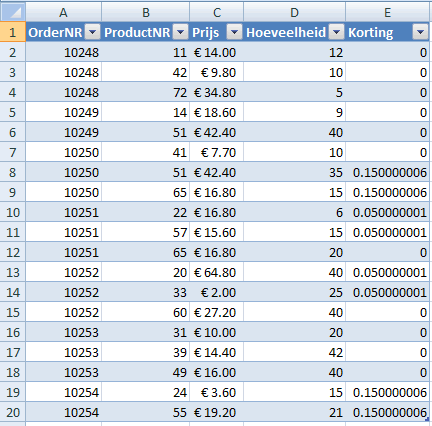
Task: Select price cell € 2.00
Action: click(x=217, y=292)
